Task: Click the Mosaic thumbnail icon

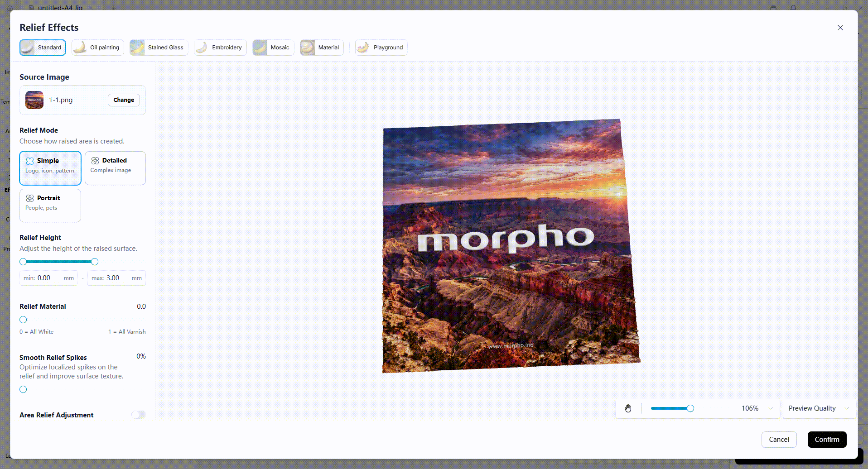Action: tap(260, 48)
